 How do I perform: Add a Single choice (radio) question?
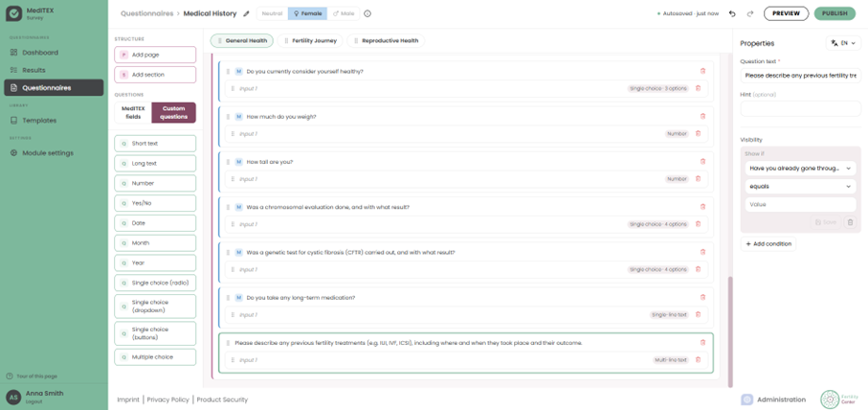click(x=155, y=284)
